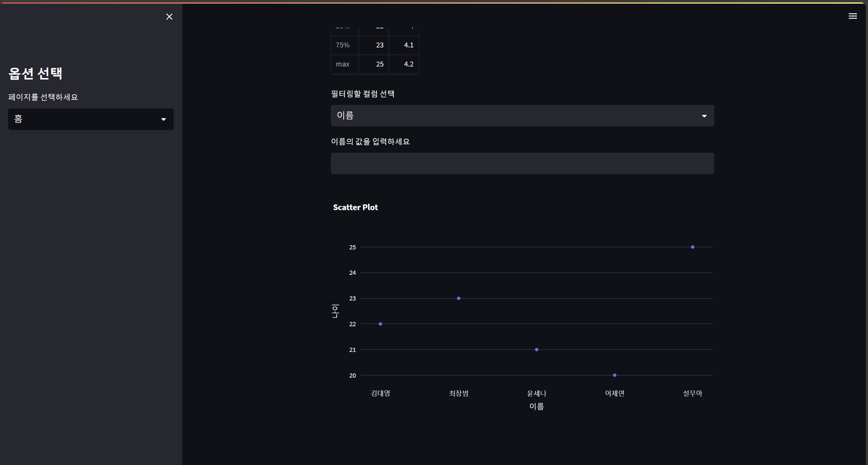Click the 이름 x-axis label under the chart
Image resolution: width=868 pixels, height=465 pixels.
pos(537,407)
